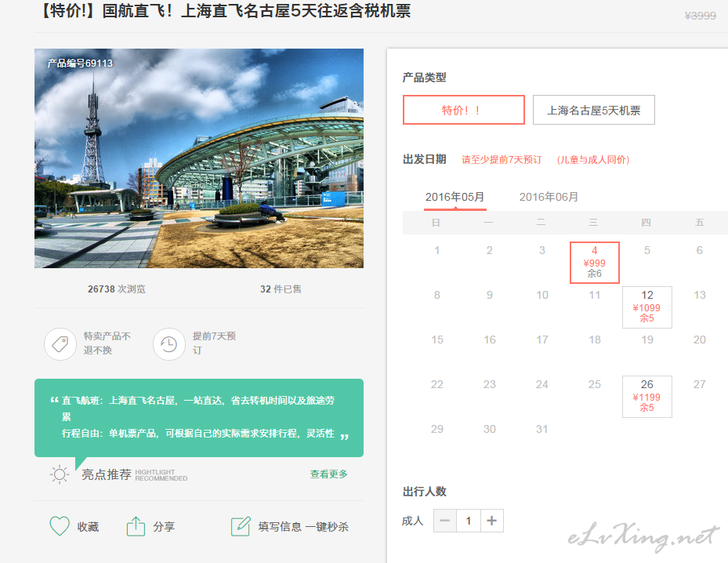Click the 32 件已售 text
Image resolution: width=728 pixels, height=563 pixels.
coord(281,289)
